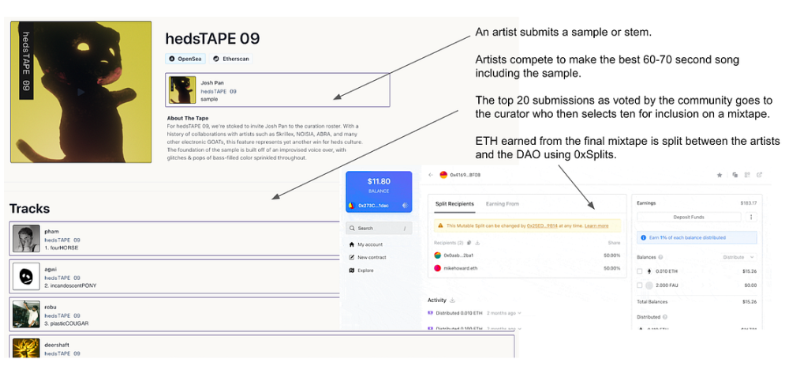The width and height of the screenshot is (802, 366).
Task: Open split in external link icon
Action: [760, 175]
